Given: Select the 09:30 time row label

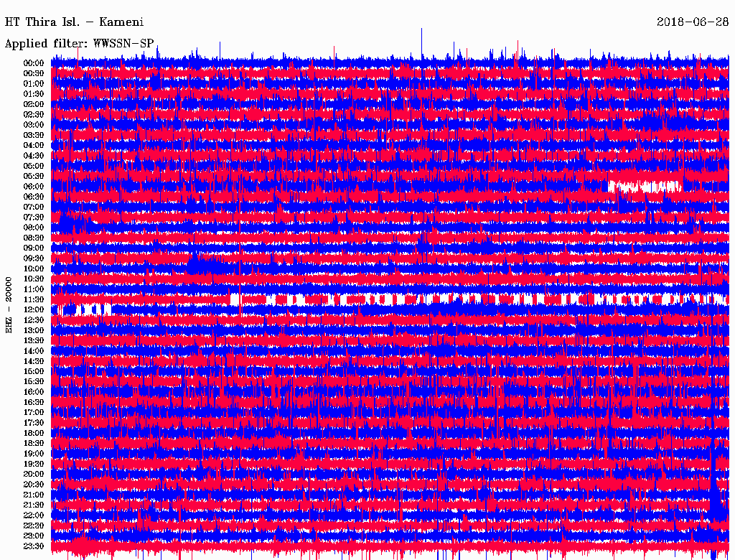Looking at the screenshot, I should [33, 258].
